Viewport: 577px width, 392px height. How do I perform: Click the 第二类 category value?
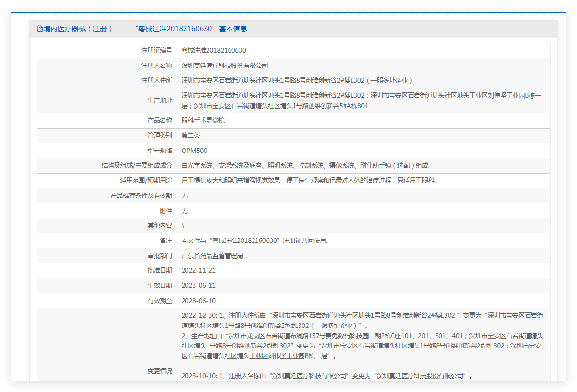[190, 135]
